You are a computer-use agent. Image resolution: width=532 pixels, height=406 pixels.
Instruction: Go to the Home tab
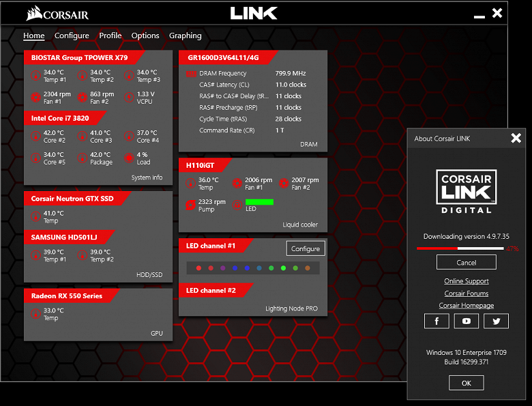click(x=34, y=35)
